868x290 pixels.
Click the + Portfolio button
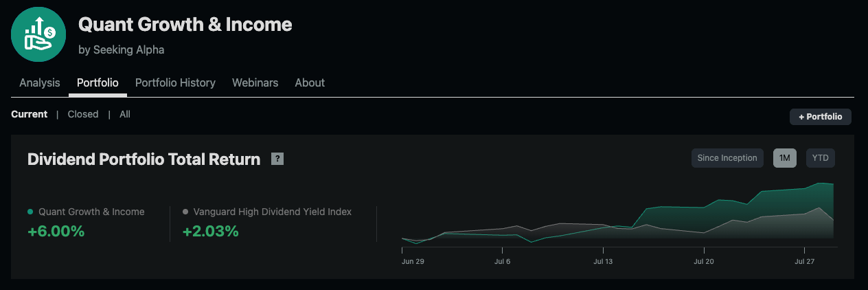(821, 117)
